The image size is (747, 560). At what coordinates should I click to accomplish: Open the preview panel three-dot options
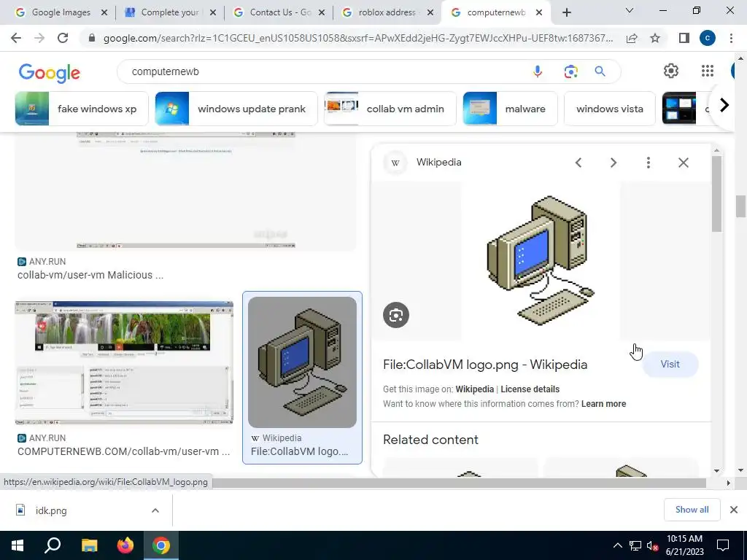[x=648, y=163]
